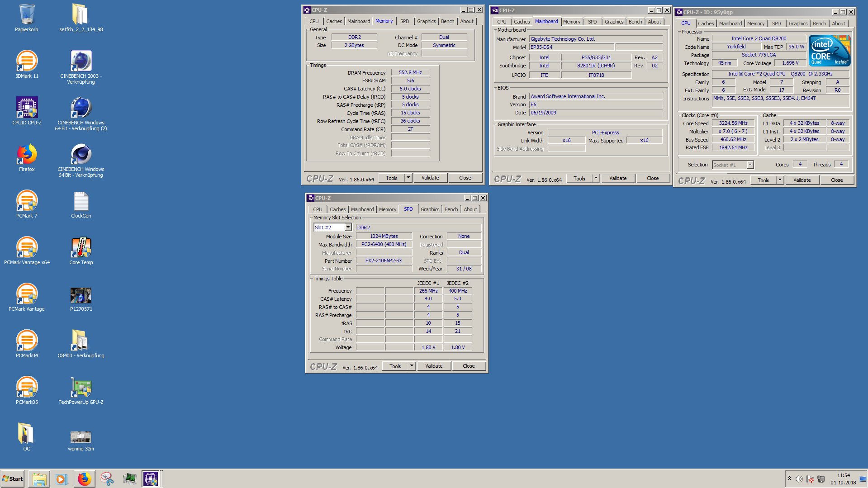Select the PCMark05 desktop shortcut
This screenshot has width=868, height=488.
click(x=27, y=391)
